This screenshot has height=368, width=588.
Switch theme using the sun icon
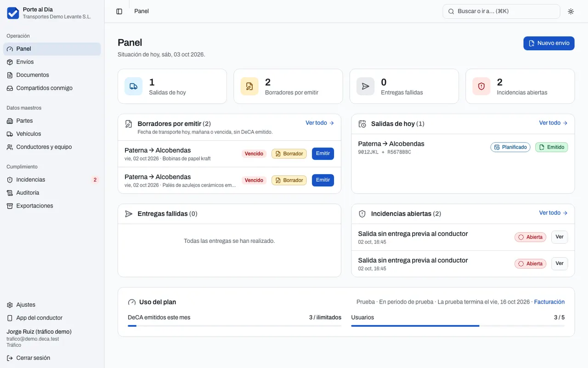point(571,11)
